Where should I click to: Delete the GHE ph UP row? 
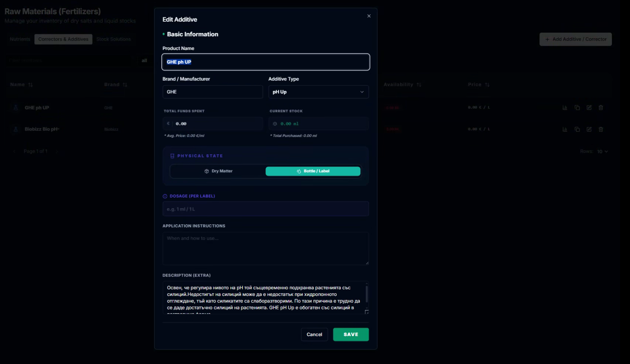[x=601, y=108]
